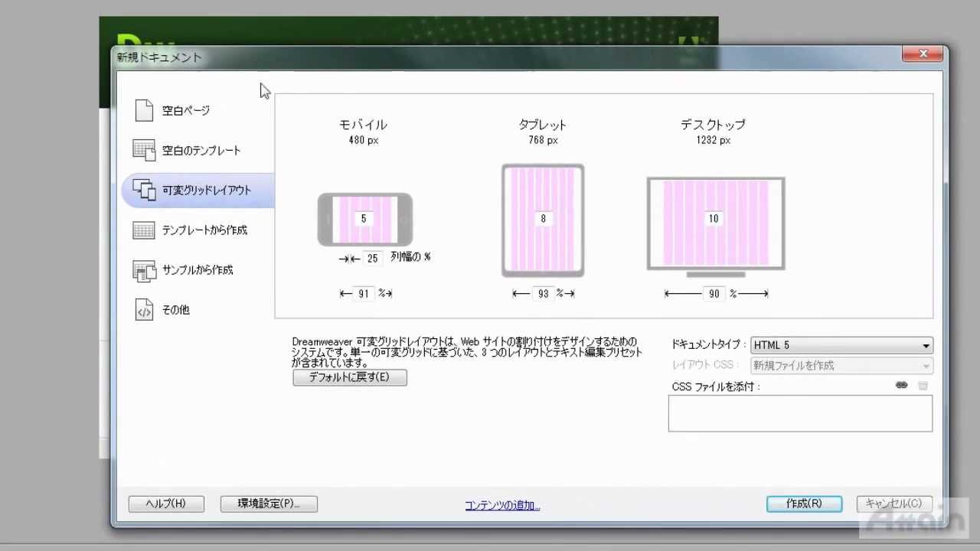This screenshot has height=551, width=980.
Task: Close the 新規ドキュメント dialog
Action: point(922,54)
